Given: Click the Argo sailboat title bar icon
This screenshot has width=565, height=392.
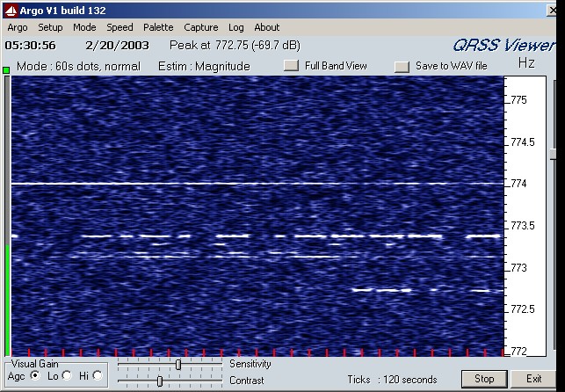Looking at the screenshot, I should point(11,11).
